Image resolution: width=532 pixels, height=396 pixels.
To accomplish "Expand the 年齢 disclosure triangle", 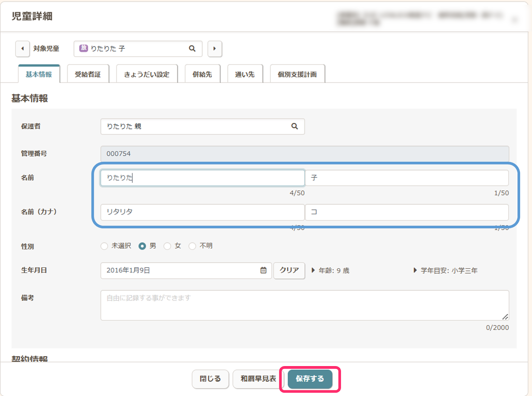I will 313,270.
